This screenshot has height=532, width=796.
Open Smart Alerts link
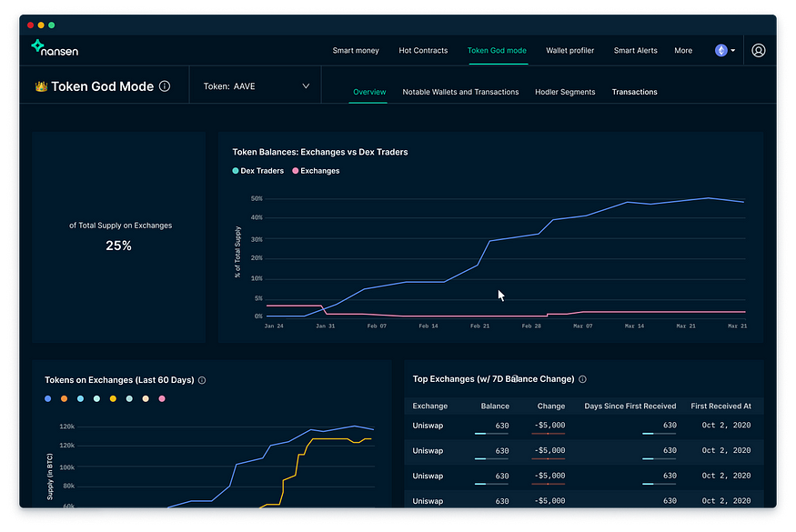coord(636,51)
